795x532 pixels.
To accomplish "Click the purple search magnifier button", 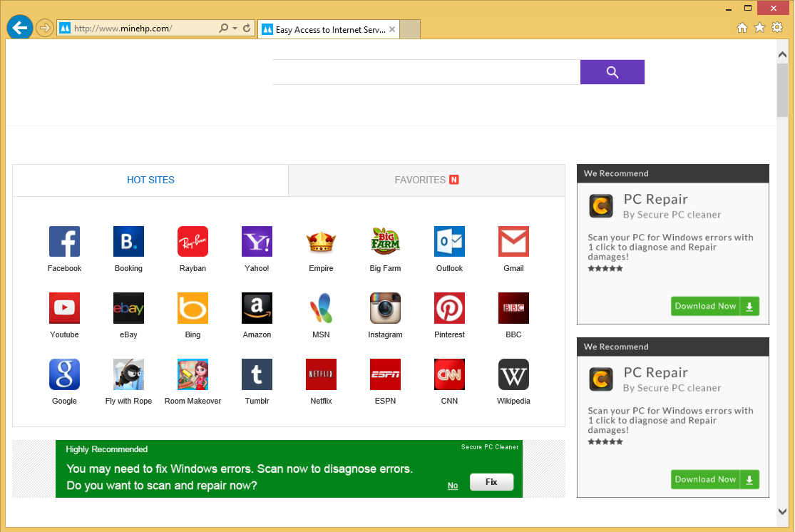I will [612, 72].
